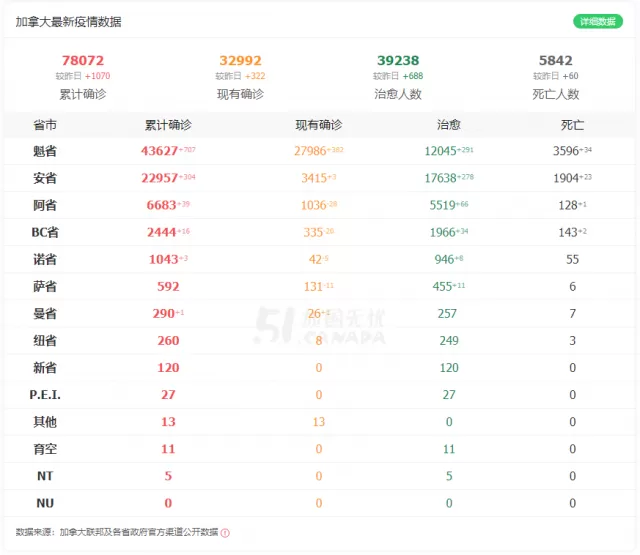640x555 pixels.
Task: Click 魁省 active cases 27986
Action: (x=310, y=151)
